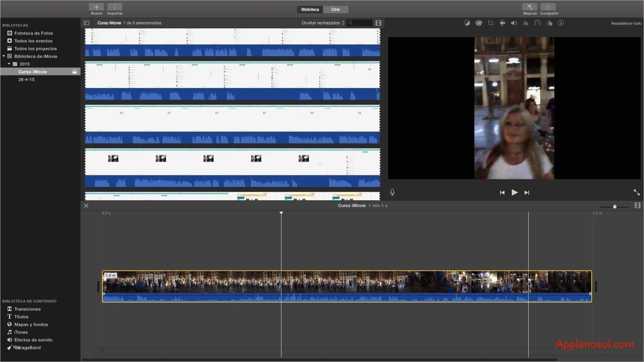Open the clip volume controls
The height and width of the screenshot is (362, 644).
click(514, 23)
